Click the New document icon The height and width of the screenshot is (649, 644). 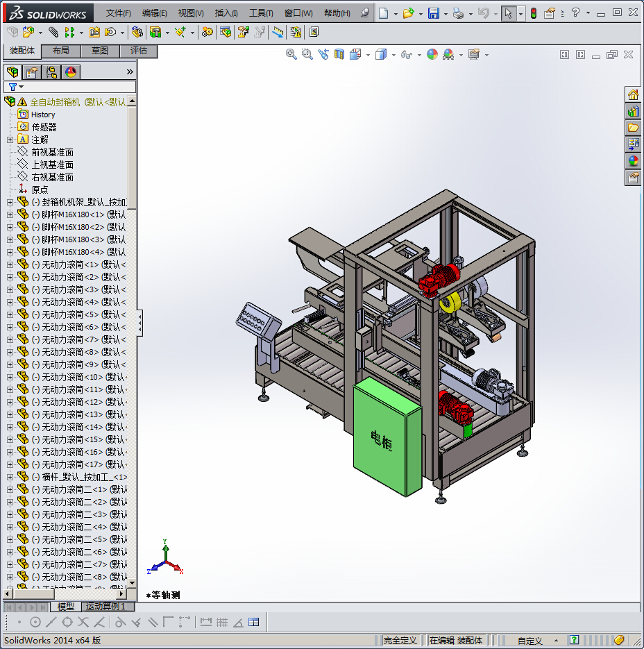383,13
